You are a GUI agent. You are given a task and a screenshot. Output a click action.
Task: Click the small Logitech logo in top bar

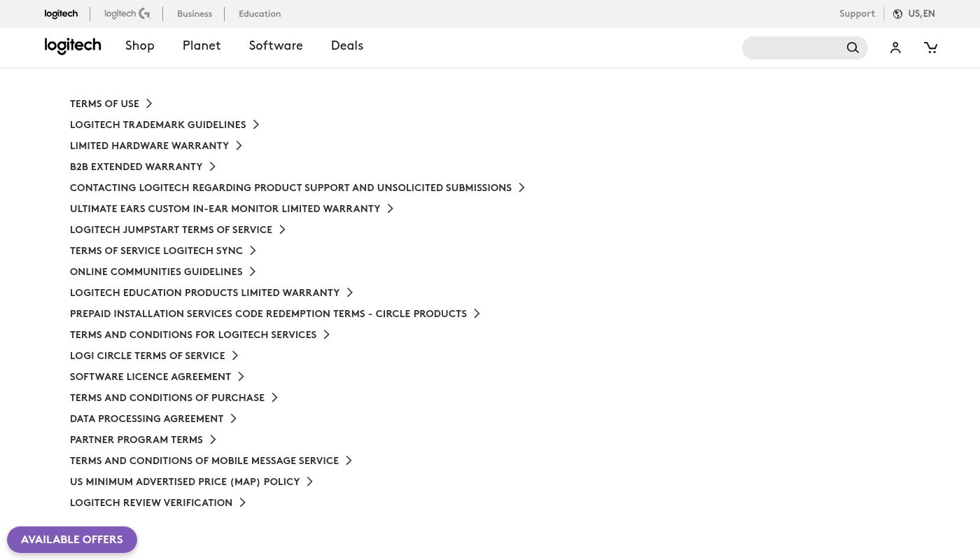(61, 14)
